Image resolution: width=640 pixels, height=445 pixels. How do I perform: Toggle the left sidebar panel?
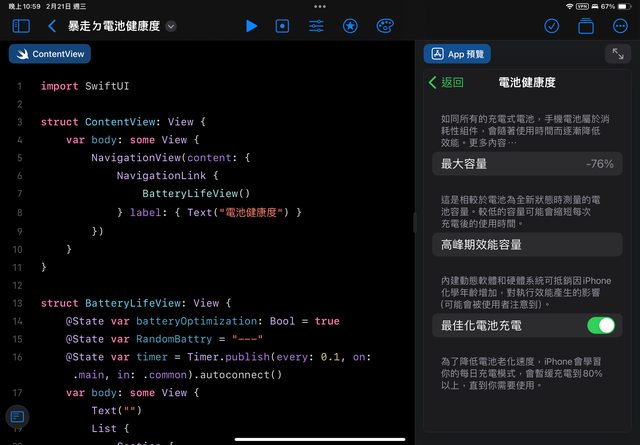tap(21, 26)
